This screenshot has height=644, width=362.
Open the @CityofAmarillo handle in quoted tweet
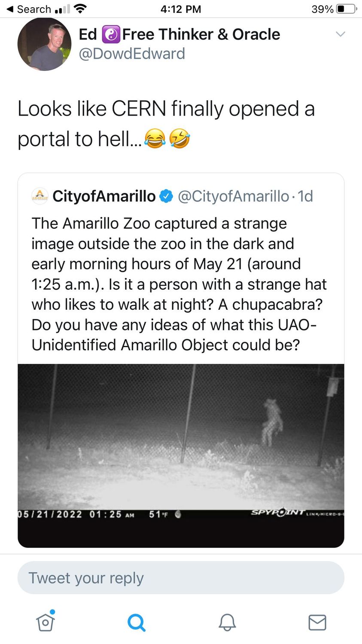pyautogui.click(x=233, y=196)
